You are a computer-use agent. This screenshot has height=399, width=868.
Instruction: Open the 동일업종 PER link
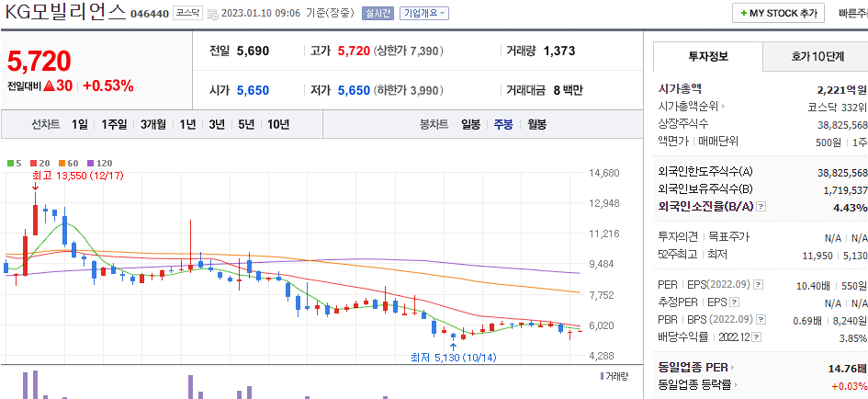coord(693,368)
